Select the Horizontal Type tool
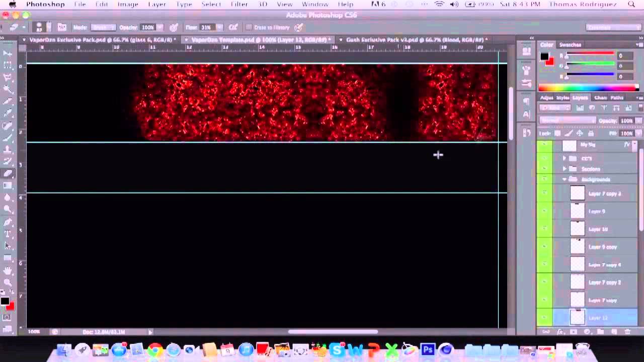 [x=8, y=234]
